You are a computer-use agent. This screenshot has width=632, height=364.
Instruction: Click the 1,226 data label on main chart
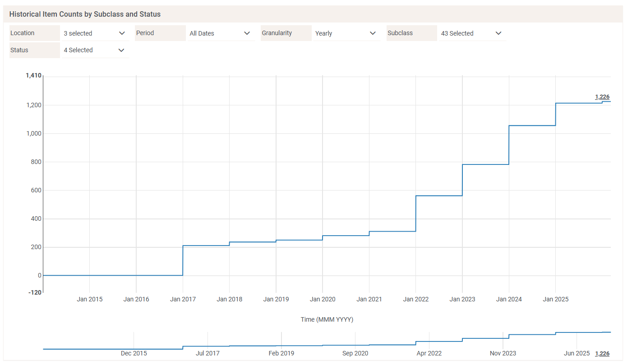point(602,97)
